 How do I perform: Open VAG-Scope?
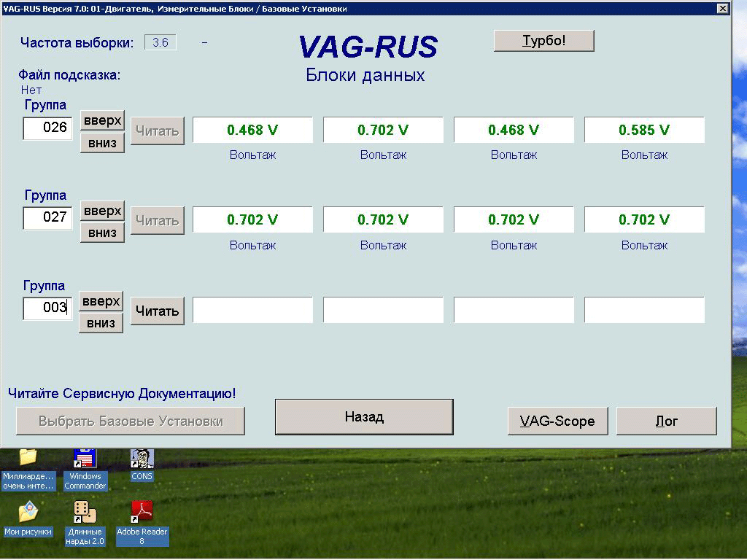coord(557,421)
